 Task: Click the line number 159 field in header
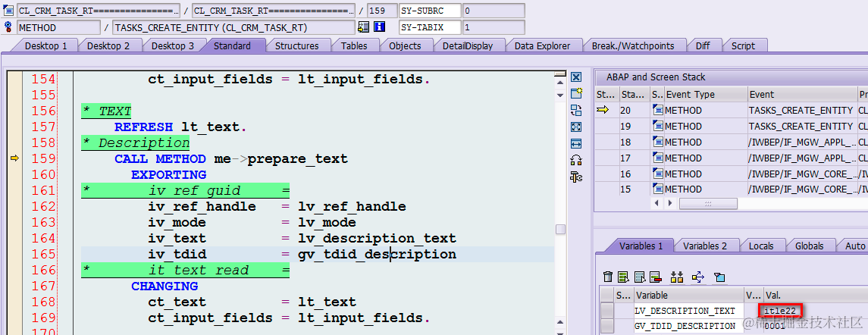click(x=382, y=11)
